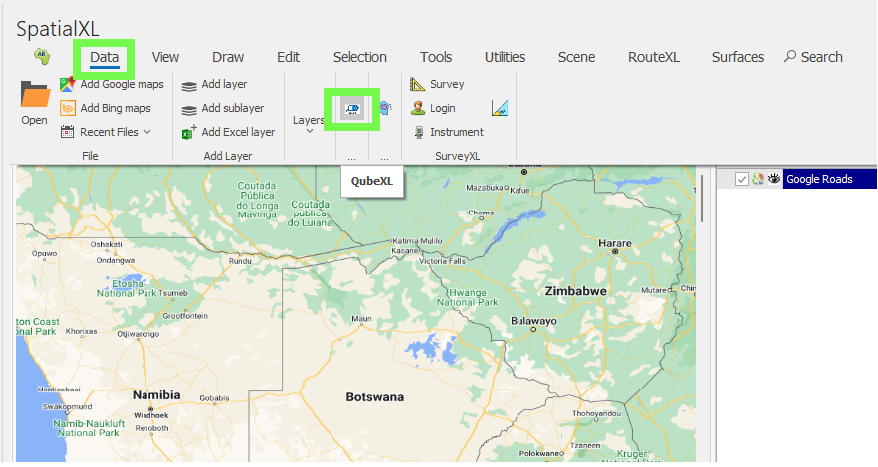Select the Google Roads layer name
The image size is (878, 467).
pyautogui.click(x=819, y=179)
